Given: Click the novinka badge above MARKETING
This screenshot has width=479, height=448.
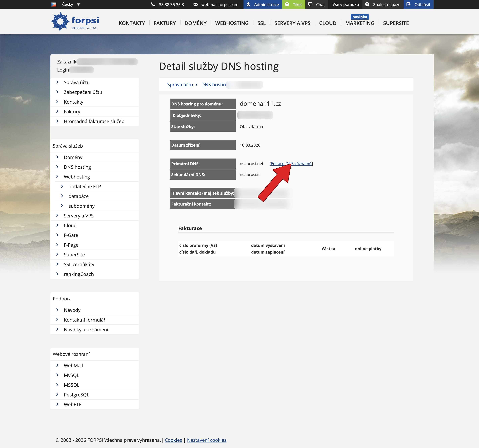Looking at the screenshot, I should [x=360, y=17].
